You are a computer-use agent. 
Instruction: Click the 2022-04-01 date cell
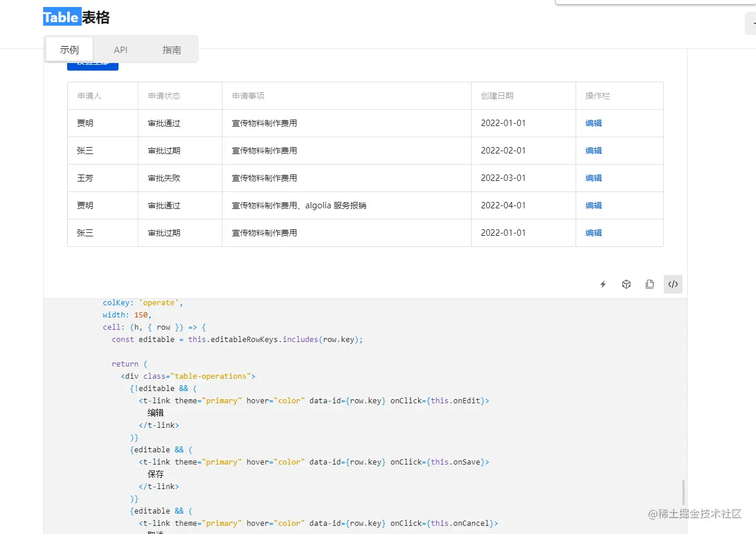tap(524, 205)
